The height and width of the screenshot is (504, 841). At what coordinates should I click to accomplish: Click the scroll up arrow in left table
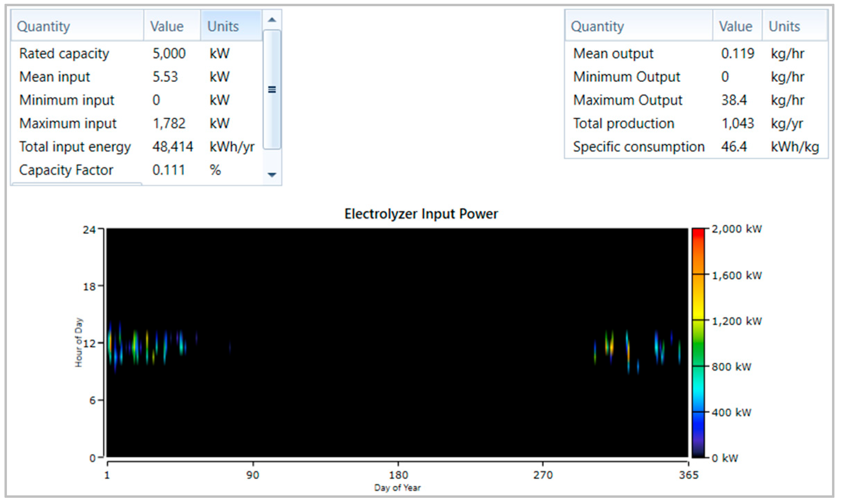click(272, 20)
